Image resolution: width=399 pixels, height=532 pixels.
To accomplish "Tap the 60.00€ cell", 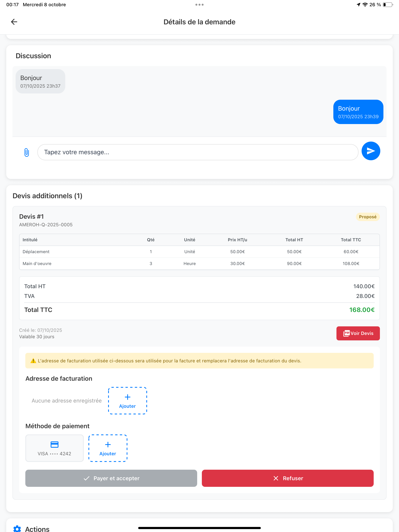I will click(x=351, y=252).
